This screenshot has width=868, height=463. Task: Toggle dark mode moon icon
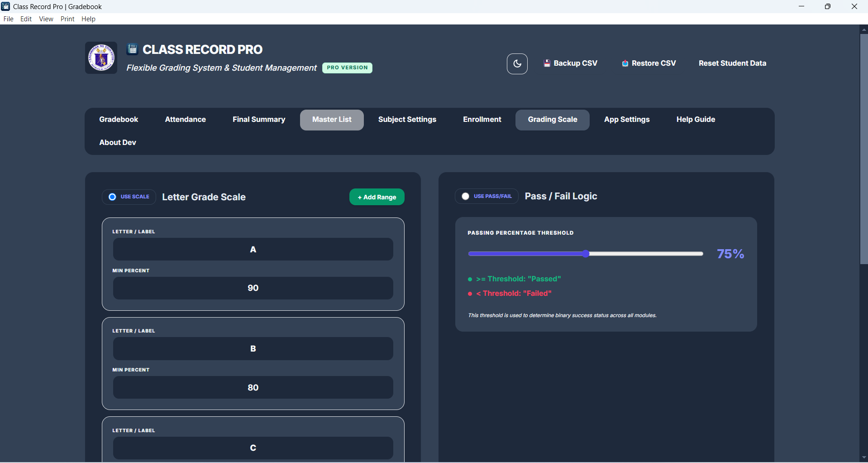pyautogui.click(x=517, y=64)
